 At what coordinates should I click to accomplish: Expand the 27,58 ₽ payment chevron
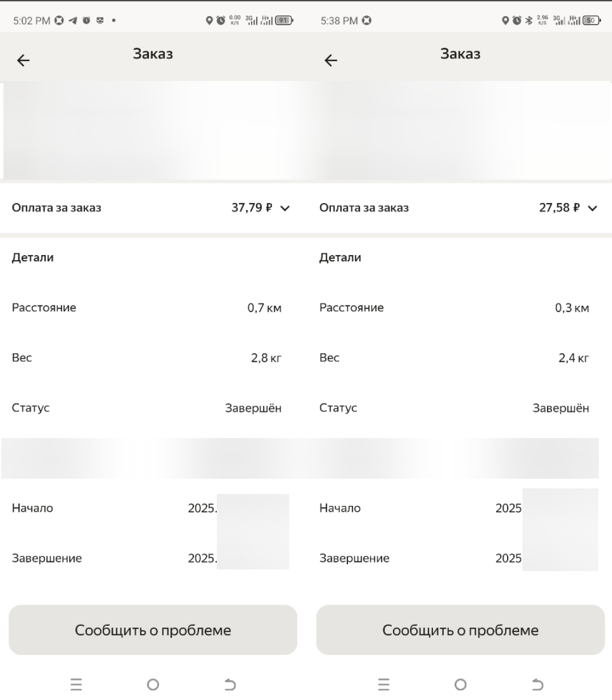click(x=593, y=208)
